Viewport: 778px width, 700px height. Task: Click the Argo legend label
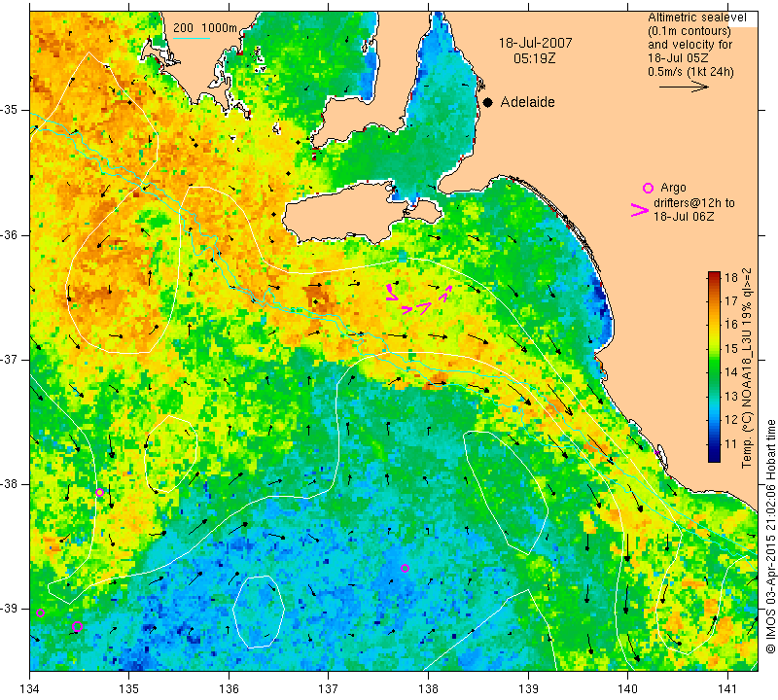click(x=673, y=188)
